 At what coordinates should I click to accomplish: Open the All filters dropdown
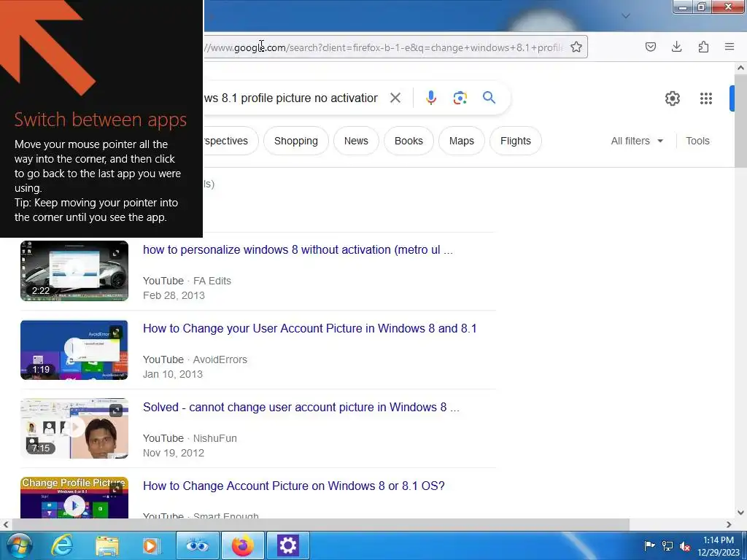637,141
